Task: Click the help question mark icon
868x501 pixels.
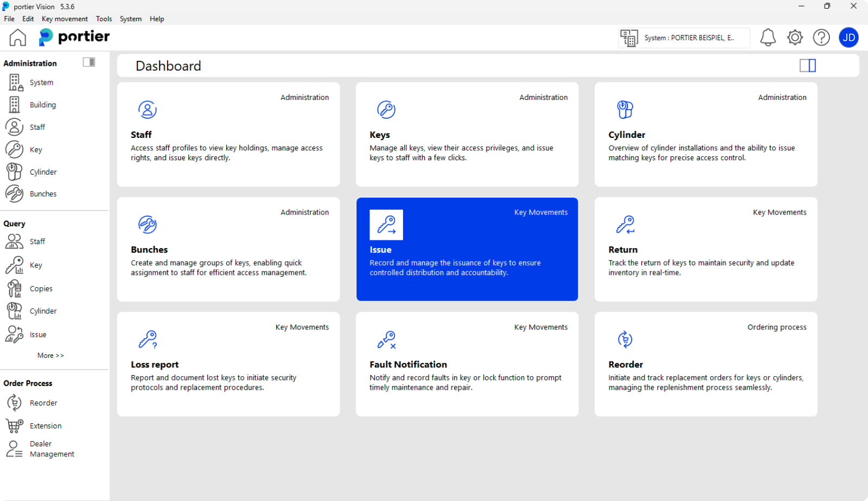Action: pyautogui.click(x=821, y=37)
